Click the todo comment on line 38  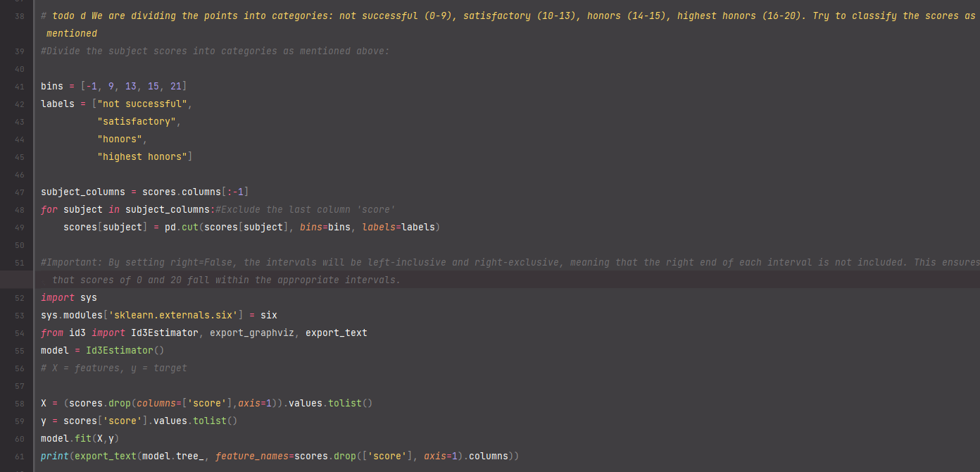point(282,15)
